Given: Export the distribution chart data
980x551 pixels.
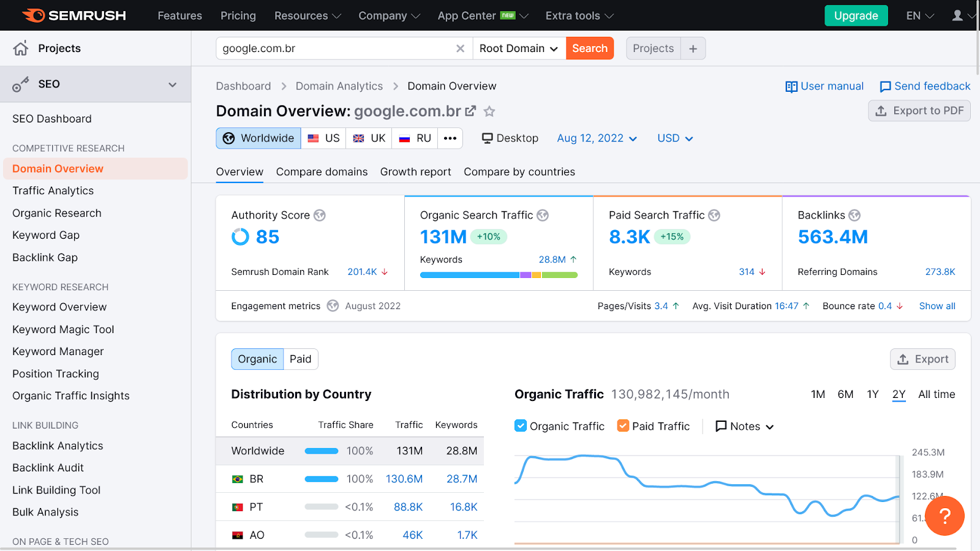Looking at the screenshot, I should click(922, 359).
